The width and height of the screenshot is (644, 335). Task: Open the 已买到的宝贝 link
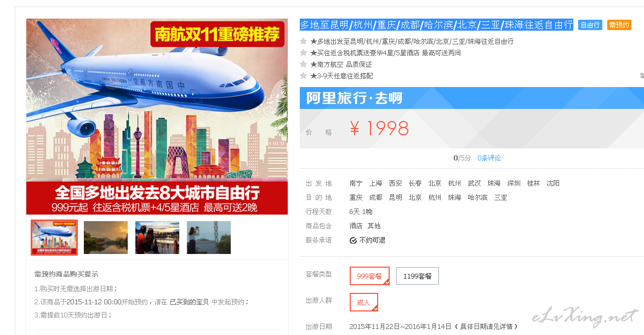(189, 302)
